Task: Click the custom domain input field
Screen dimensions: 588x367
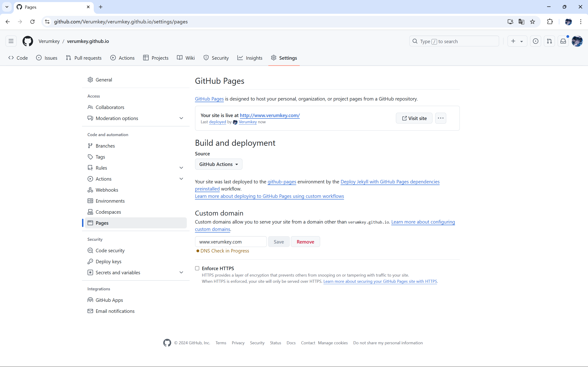Action: 231,242
